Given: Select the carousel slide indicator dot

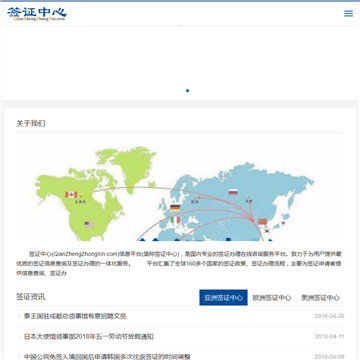Looking at the screenshot, I should click(187, 91).
